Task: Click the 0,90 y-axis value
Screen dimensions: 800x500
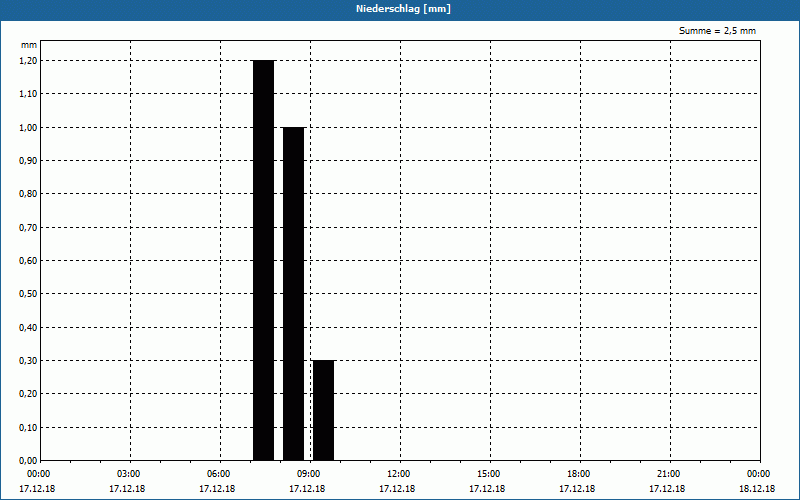Action: (28, 160)
